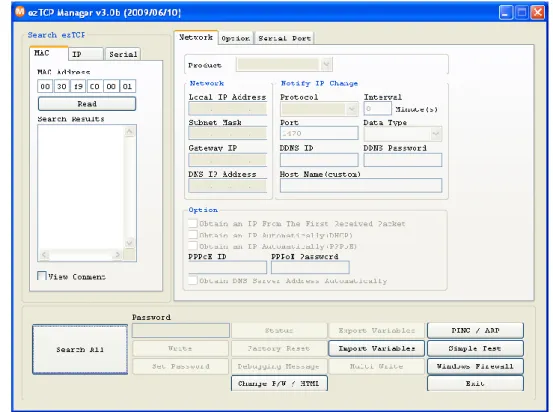The image size is (553, 412).
Task: Click the Search Results scroll left arrow
Action: point(44,254)
